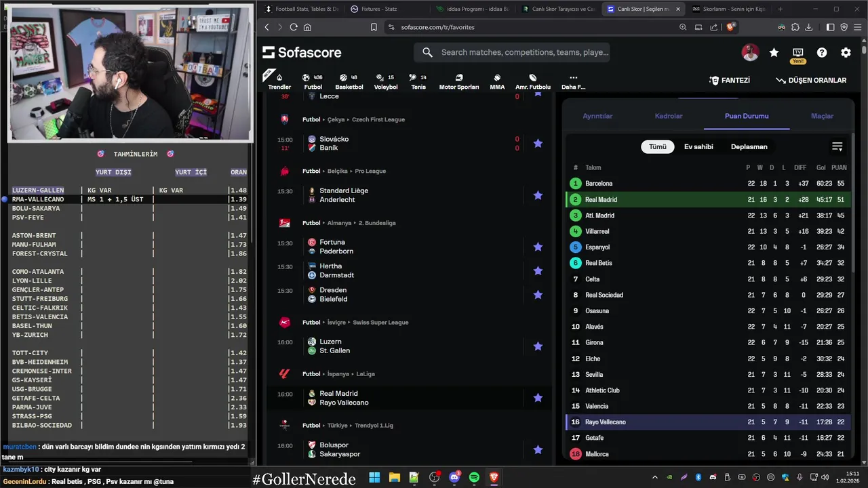Open Sofascore settings gear
The height and width of the screenshot is (488, 868).
point(846,52)
